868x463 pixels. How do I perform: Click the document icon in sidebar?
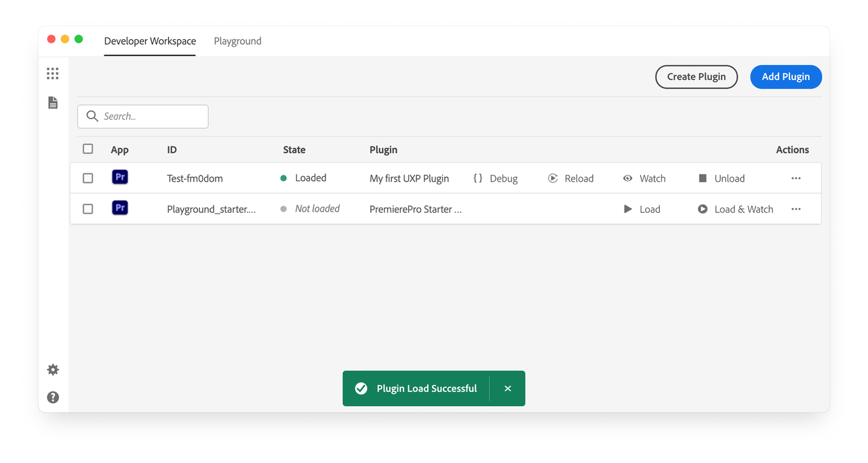tap(53, 102)
